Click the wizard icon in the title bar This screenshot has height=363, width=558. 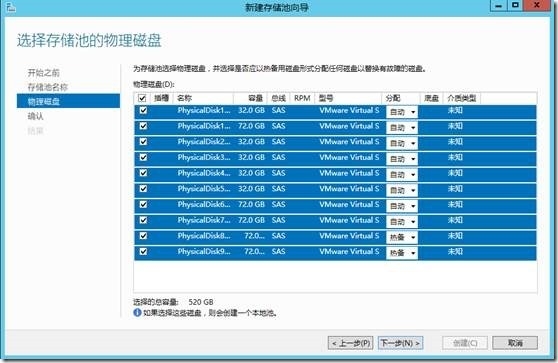(x=11, y=7)
